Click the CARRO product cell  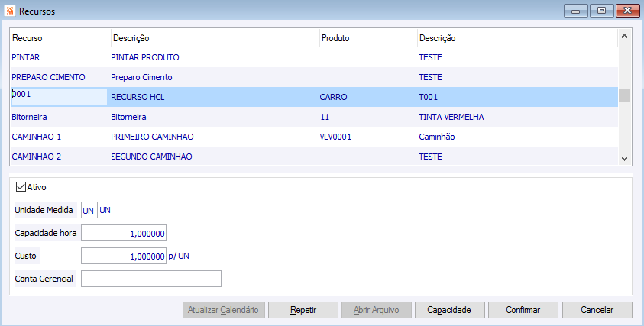coord(334,97)
